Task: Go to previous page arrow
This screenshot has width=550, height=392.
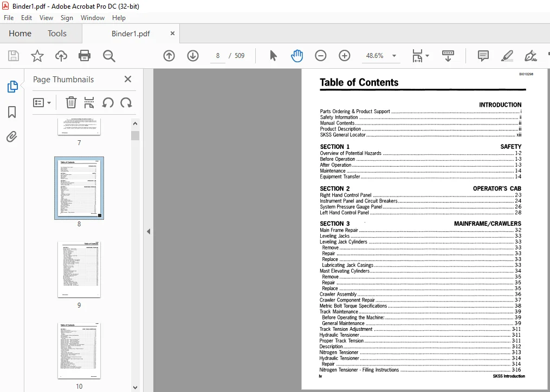Action: [x=169, y=56]
